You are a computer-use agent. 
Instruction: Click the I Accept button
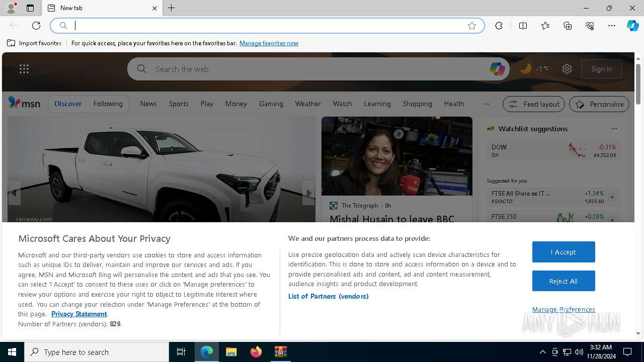[x=563, y=252]
